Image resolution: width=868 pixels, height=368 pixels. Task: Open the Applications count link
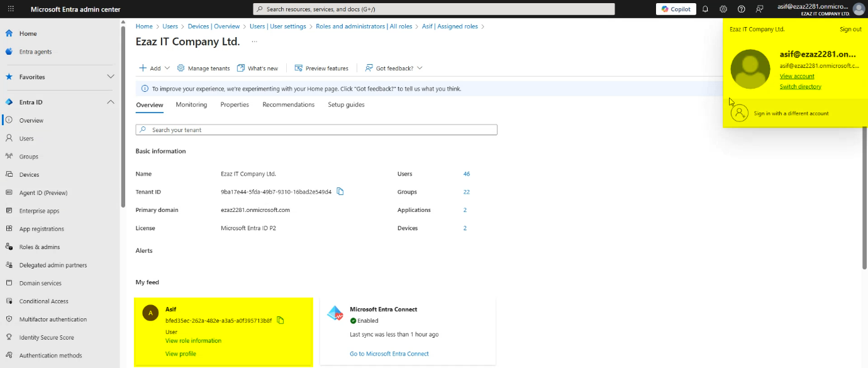(x=465, y=210)
